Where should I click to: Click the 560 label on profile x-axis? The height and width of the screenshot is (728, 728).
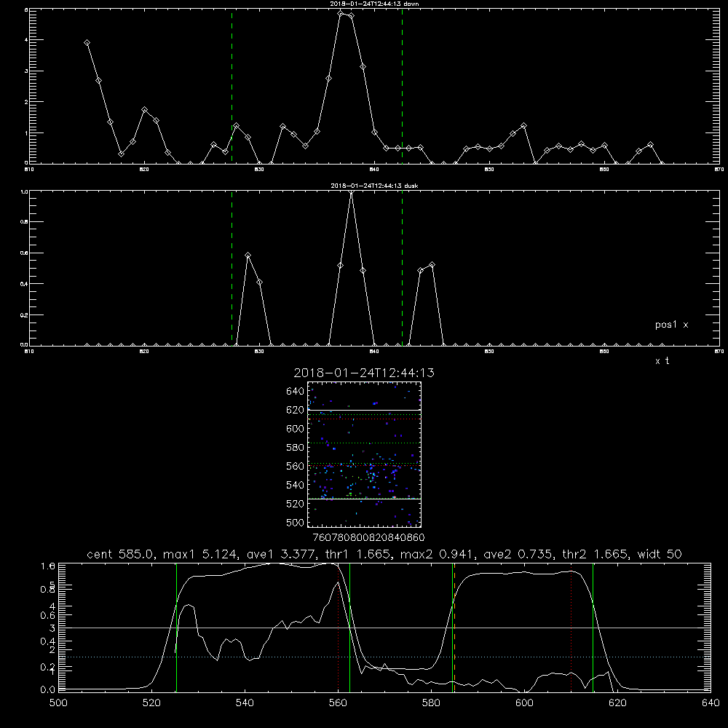pos(338,703)
